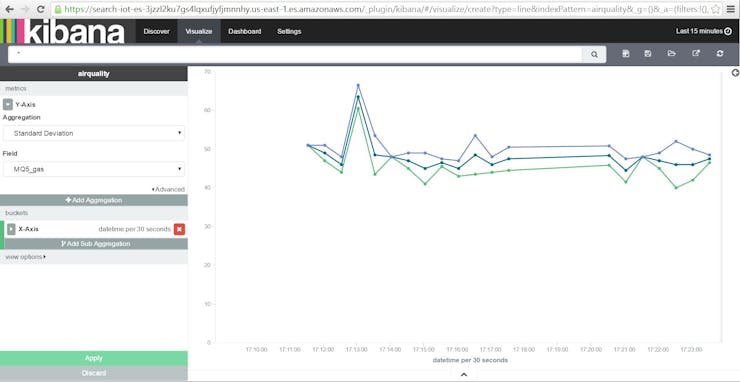Image resolution: width=740 pixels, height=382 pixels.
Task: Expand the view options section
Action: click(25, 257)
